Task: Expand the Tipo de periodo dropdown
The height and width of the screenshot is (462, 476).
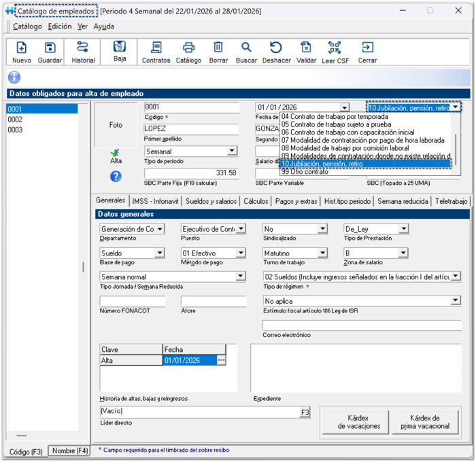Action: 232,151
